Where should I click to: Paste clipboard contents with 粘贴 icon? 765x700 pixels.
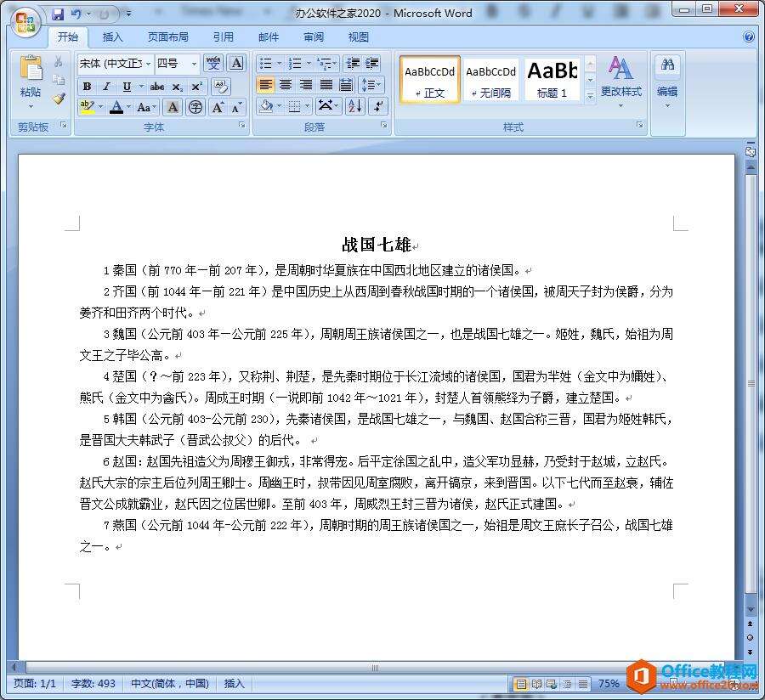coord(31,68)
